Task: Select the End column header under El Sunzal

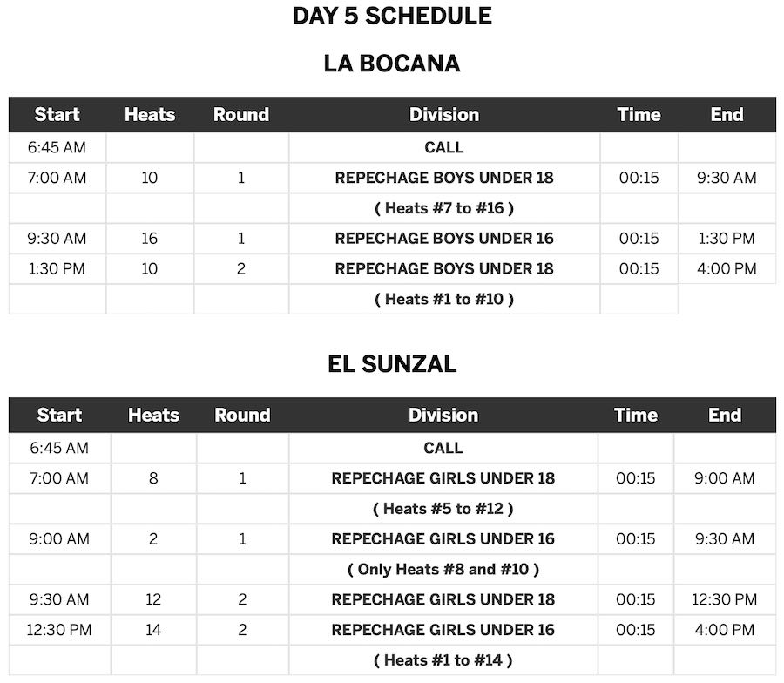Action: (725, 415)
